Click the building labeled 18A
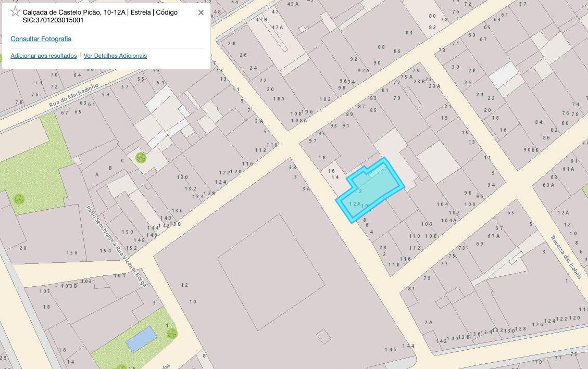 pyautogui.click(x=279, y=99)
